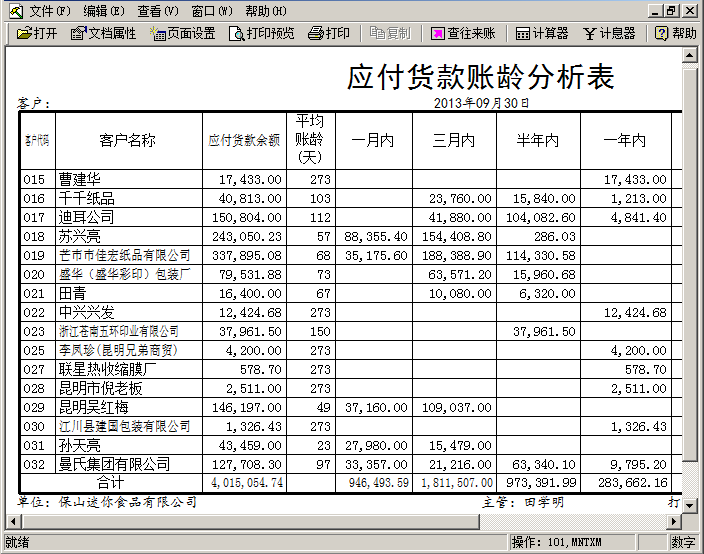Click the report title 应付货款账龄分析表
Viewport: 704px width, 554px height.
[480, 76]
